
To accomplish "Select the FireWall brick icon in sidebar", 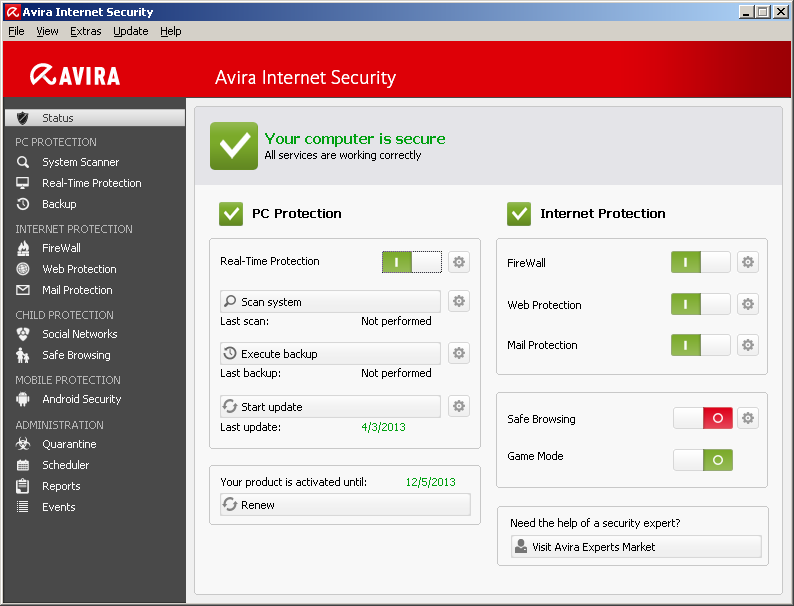I will pyautogui.click(x=23, y=248).
